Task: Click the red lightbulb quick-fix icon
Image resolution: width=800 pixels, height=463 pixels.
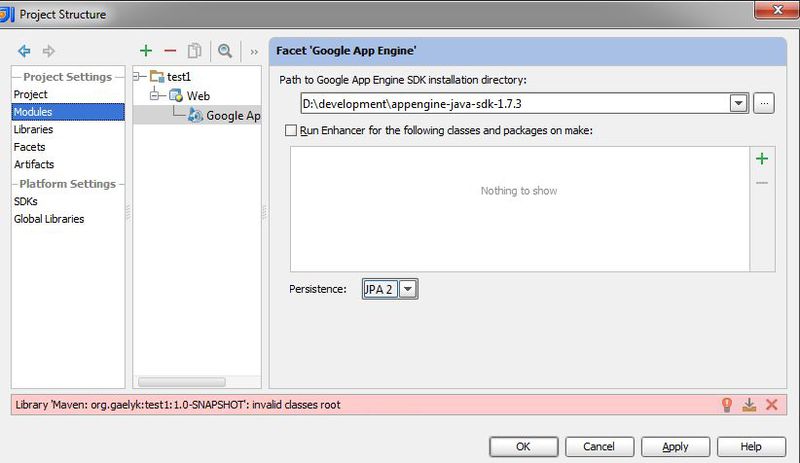Action: tap(727, 405)
